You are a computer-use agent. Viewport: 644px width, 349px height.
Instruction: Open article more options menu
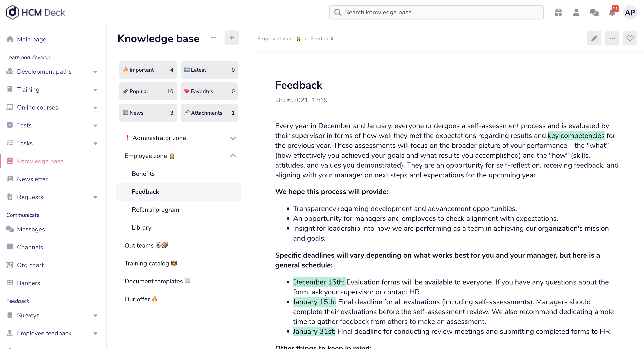click(x=612, y=38)
